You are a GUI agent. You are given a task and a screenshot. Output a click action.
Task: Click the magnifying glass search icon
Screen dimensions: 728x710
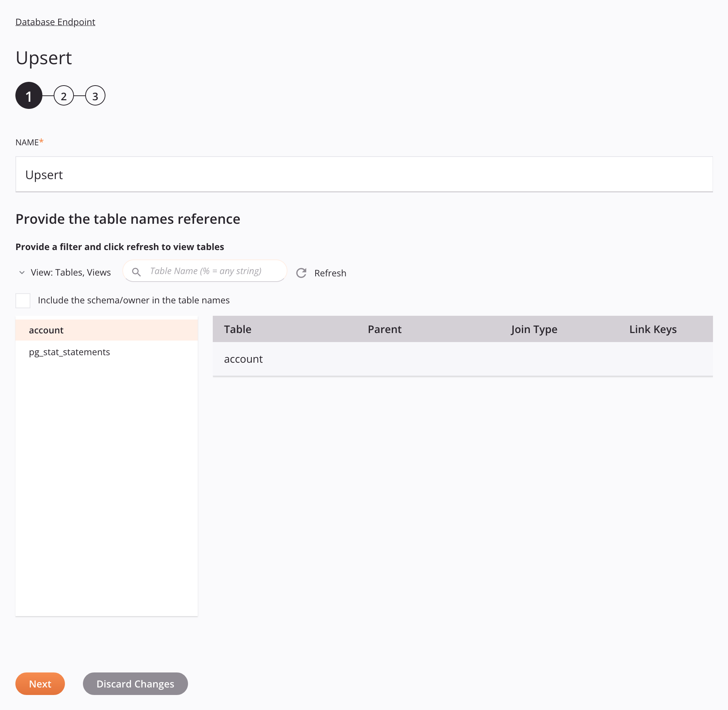pyautogui.click(x=137, y=272)
